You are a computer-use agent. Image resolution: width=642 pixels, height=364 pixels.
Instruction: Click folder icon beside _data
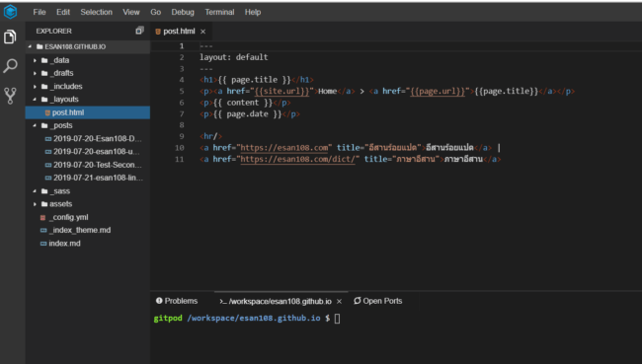click(x=44, y=60)
